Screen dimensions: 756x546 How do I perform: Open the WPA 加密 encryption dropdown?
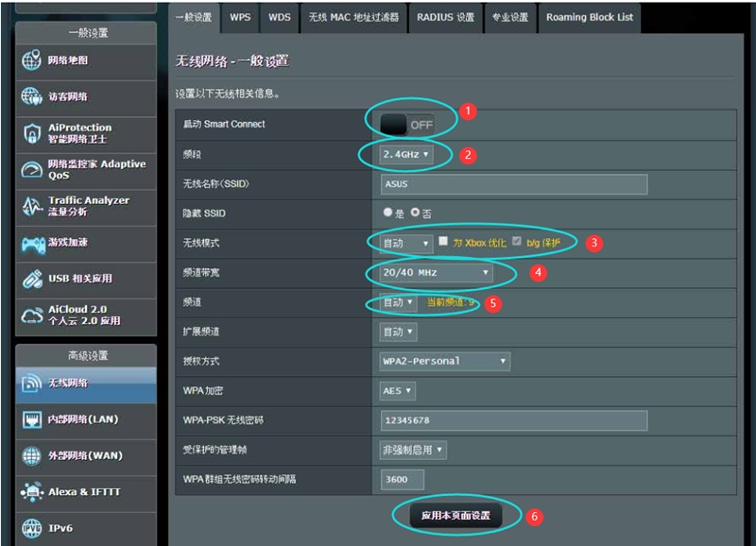tap(396, 389)
